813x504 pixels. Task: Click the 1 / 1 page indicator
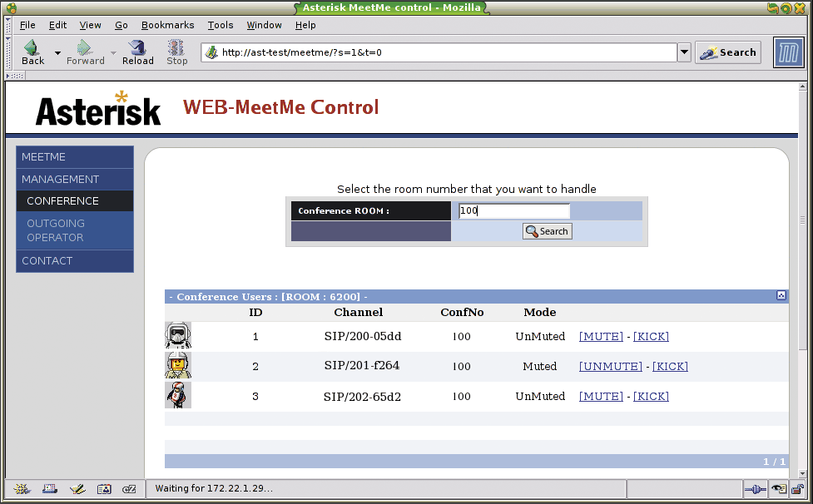(x=774, y=462)
